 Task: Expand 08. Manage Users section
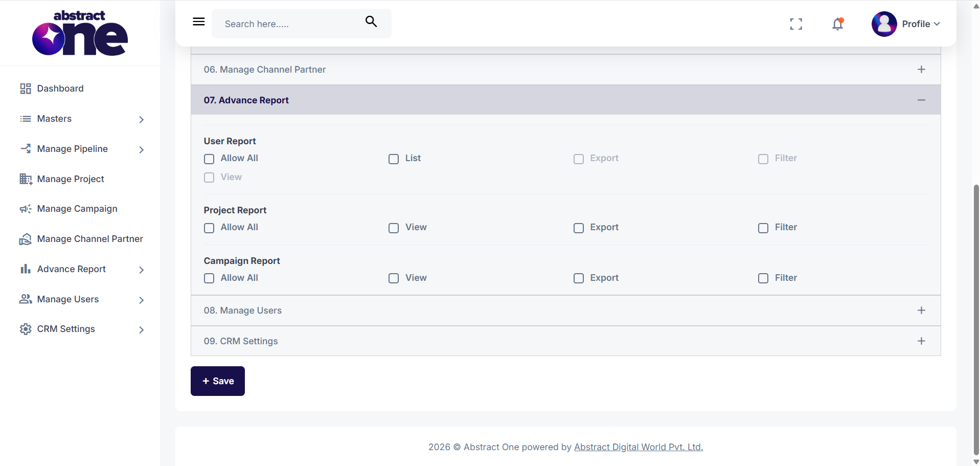coord(566,310)
